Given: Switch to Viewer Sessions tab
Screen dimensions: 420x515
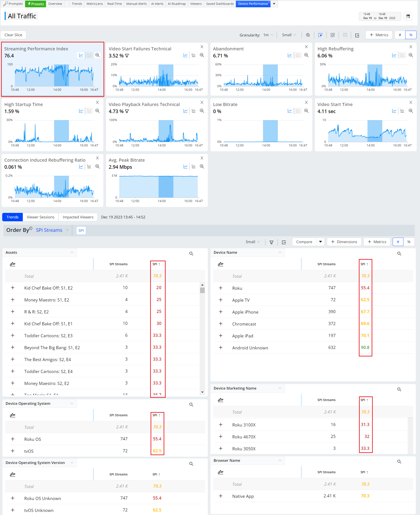Looking at the screenshot, I should [40, 217].
